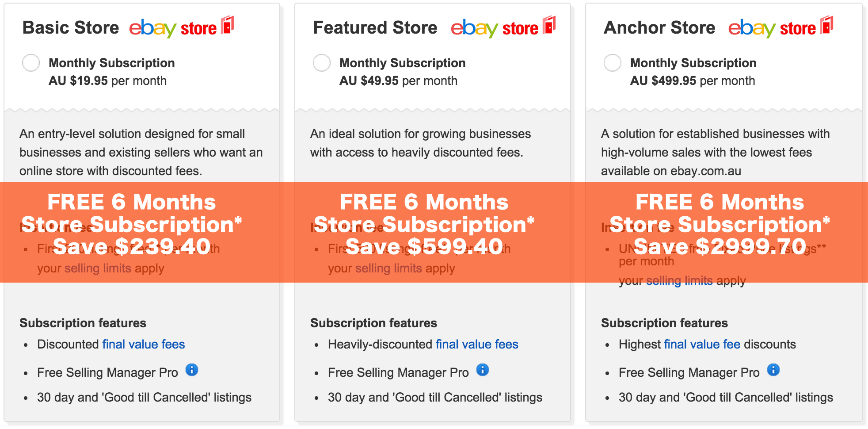Click the Featured Store heading
The width and height of the screenshot is (868, 429).
tap(375, 27)
